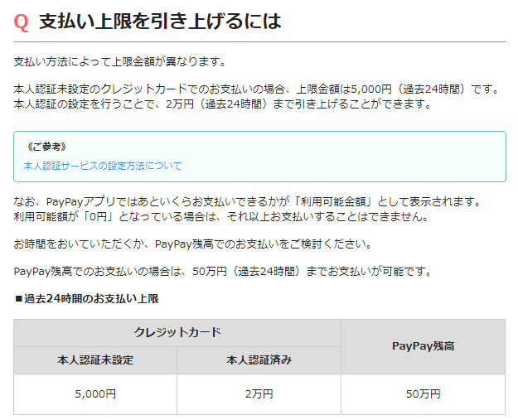Image resolution: width=518 pixels, height=420 pixels.
Task: Click the line PayPay残高でのお支払いの場合は、50万円
Action: (223, 272)
